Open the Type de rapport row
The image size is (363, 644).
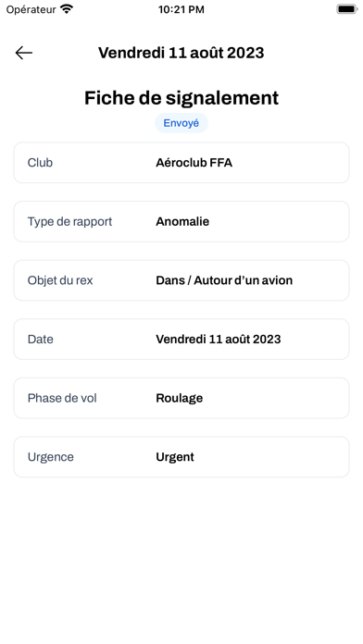coord(181,221)
